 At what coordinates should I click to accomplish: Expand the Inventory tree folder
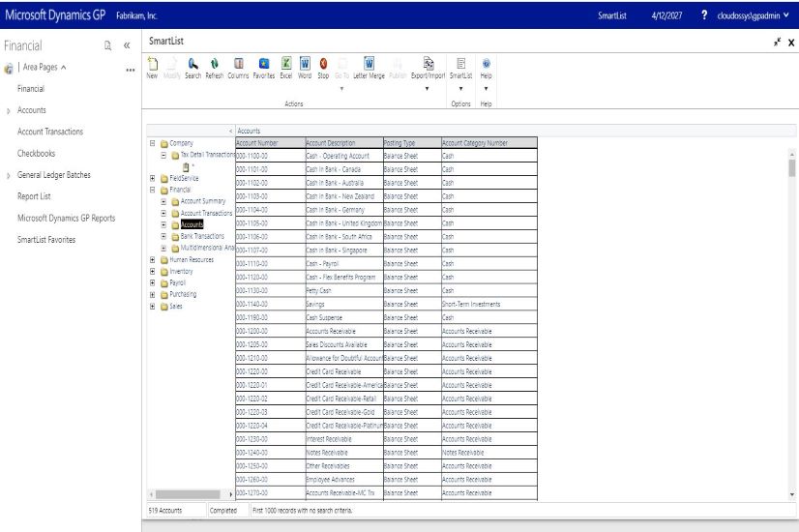click(x=153, y=271)
